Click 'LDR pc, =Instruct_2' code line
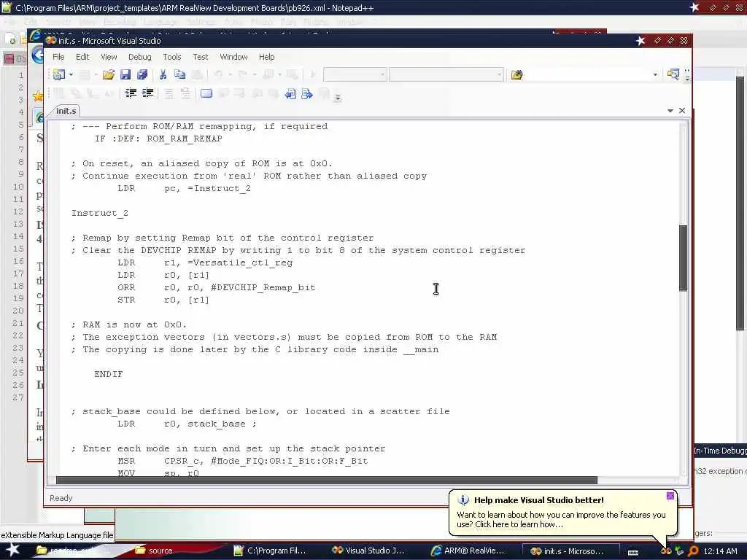Screen dimensions: 747x560 point(184,188)
